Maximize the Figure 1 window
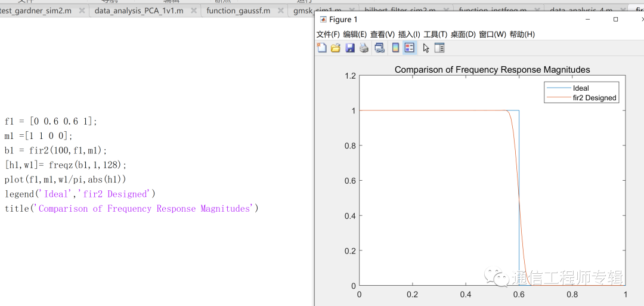Image resolution: width=644 pixels, height=306 pixels. click(x=615, y=19)
